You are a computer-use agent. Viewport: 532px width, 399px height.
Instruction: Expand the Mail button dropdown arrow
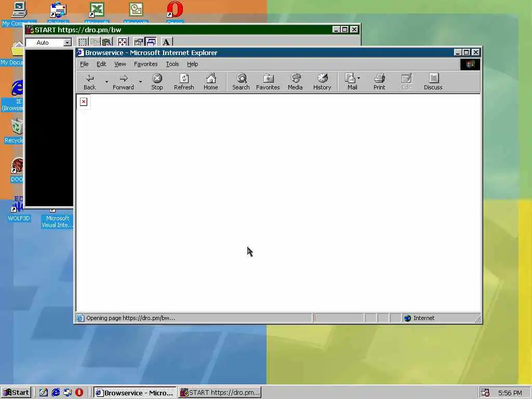point(359,78)
